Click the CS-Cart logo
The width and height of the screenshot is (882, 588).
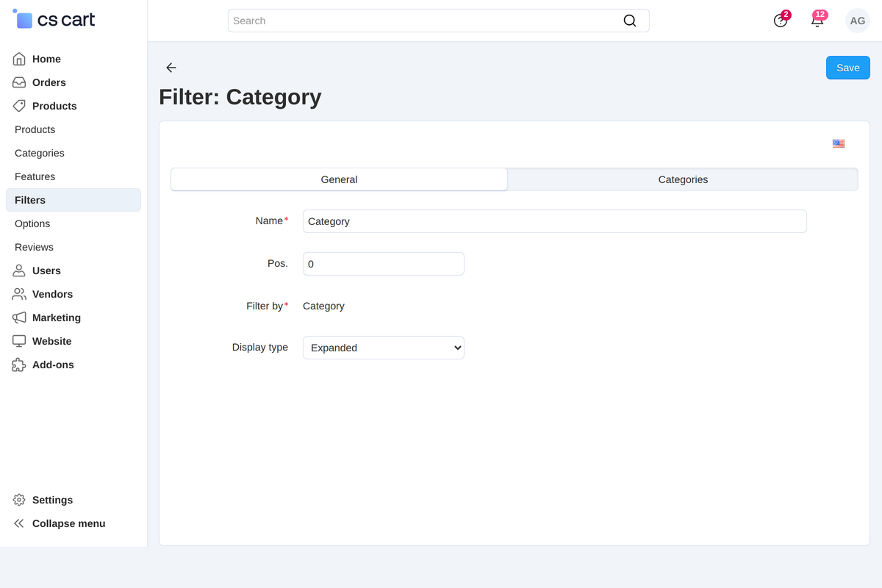click(54, 20)
